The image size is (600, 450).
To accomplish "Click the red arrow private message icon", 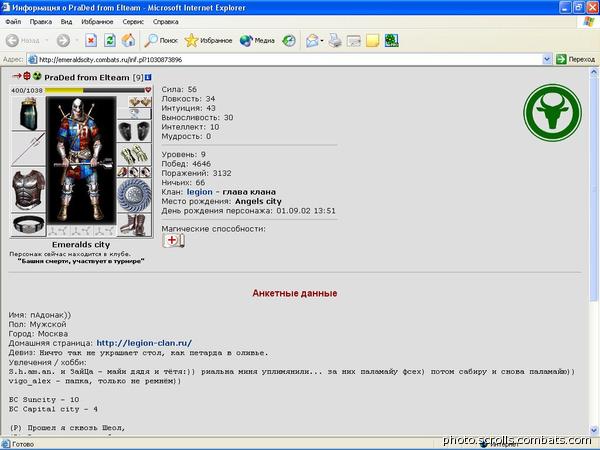I will (16, 76).
